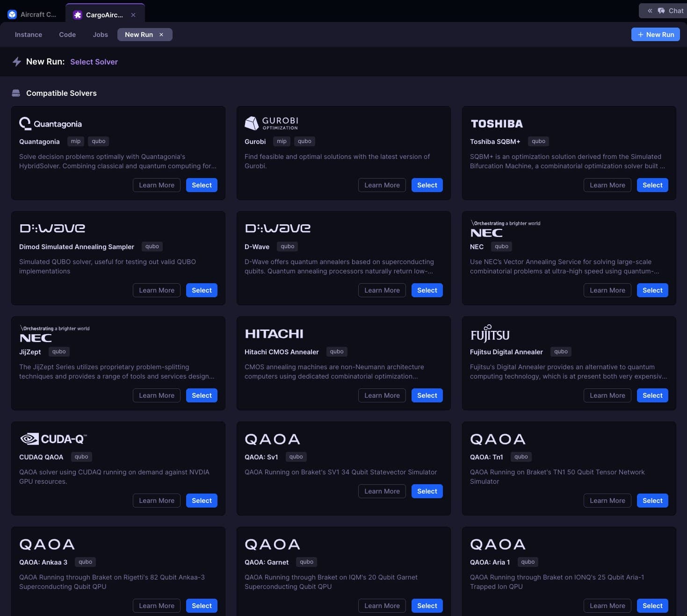Click the qubo tag on the Gurobi card

(x=304, y=141)
